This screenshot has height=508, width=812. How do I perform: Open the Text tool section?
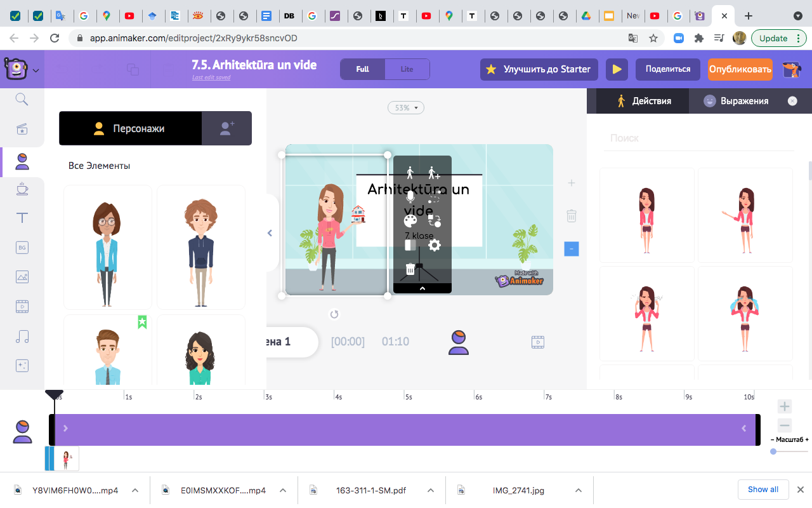click(22, 218)
